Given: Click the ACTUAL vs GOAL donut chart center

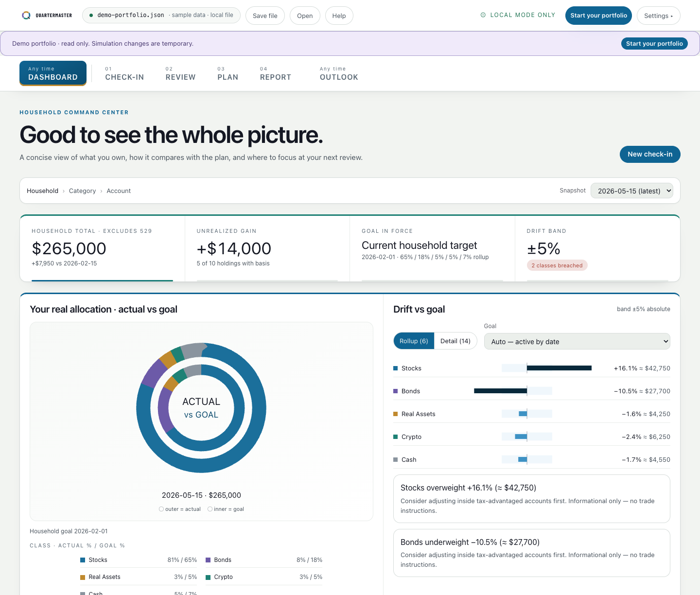Looking at the screenshot, I should tap(201, 408).
